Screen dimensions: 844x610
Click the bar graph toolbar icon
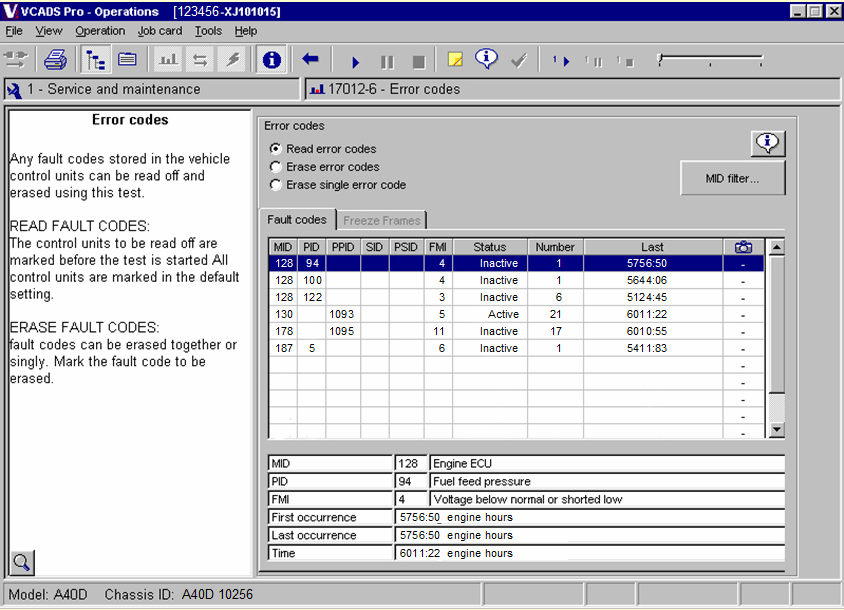(168, 60)
